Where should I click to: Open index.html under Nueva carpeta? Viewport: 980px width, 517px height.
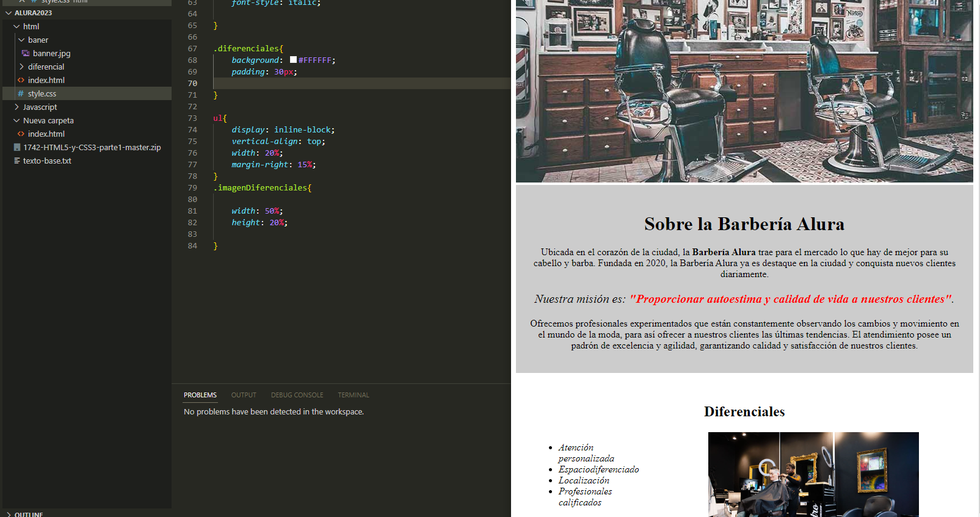(46, 134)
